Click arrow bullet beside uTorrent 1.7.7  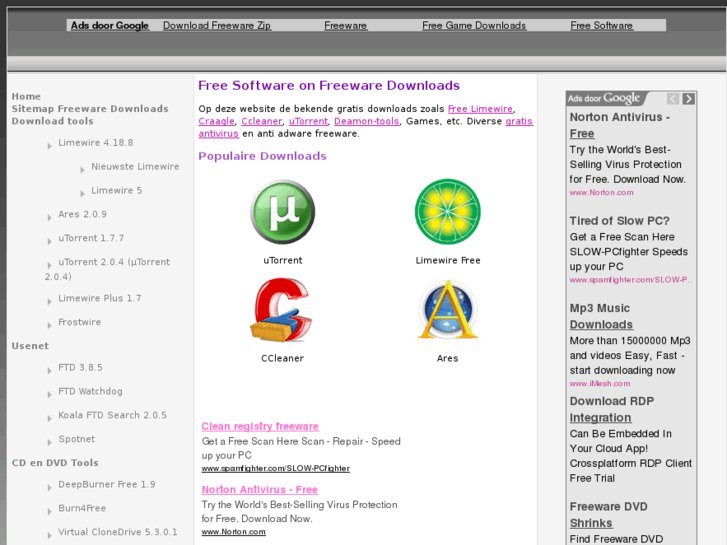coord(49,242)
